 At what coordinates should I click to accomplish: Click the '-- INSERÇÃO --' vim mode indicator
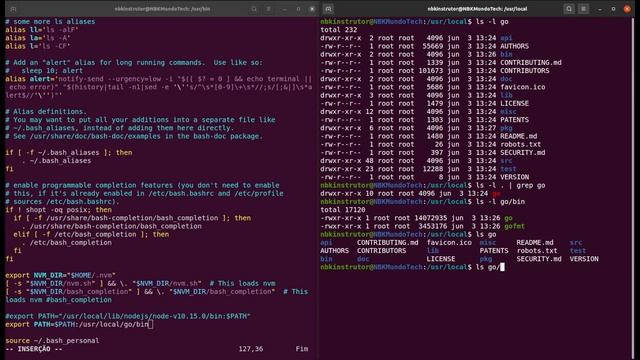point(34,349)
